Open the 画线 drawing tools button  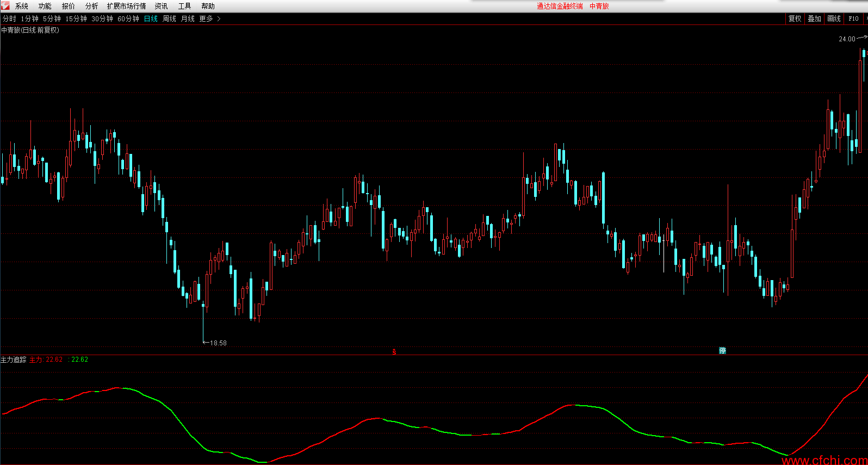834,18
